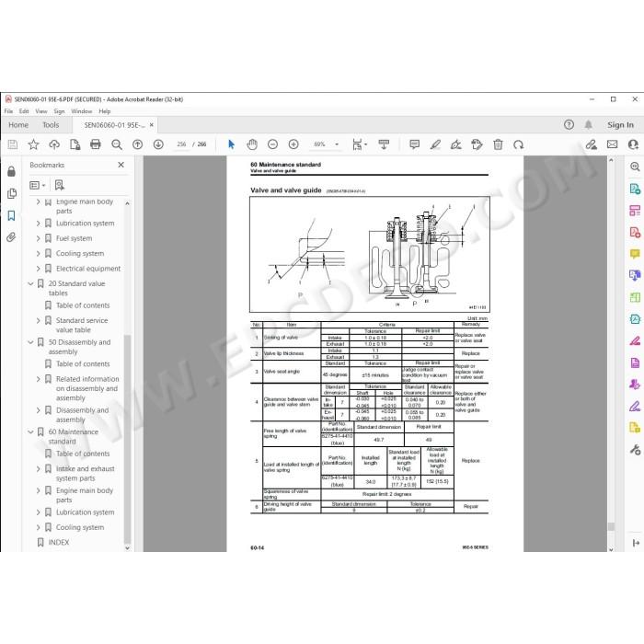Collapse the '60 Maintenance standard' bookmark

(x=30, y=432)
